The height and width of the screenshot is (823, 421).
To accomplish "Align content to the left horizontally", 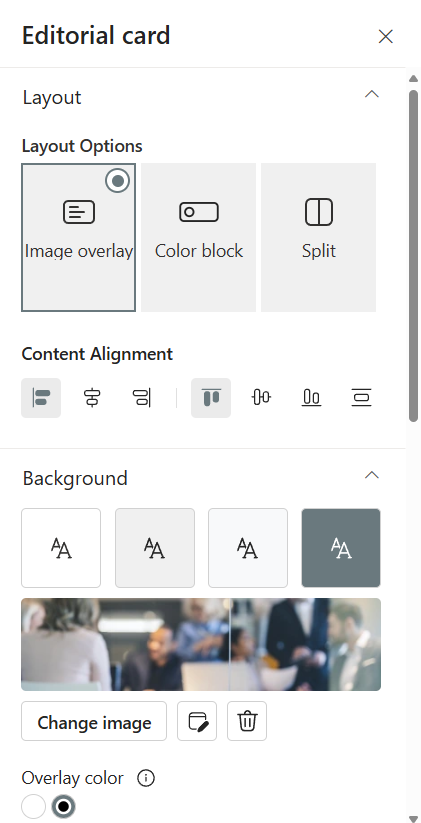I will pyautogui.click(x=41, y=398).
